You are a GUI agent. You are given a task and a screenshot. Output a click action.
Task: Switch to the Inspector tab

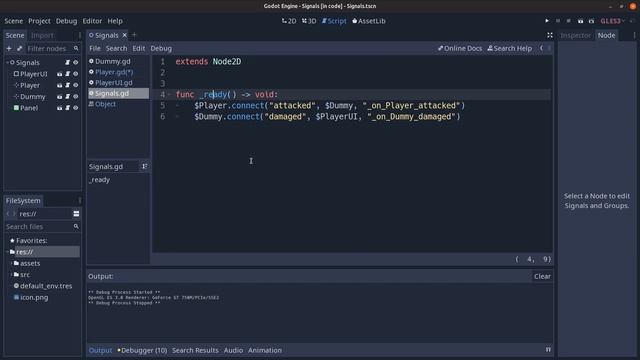point(575,36)
